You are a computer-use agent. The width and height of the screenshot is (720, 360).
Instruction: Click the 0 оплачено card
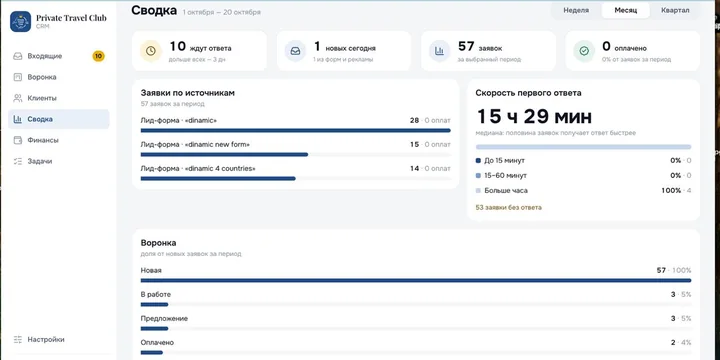633,51
